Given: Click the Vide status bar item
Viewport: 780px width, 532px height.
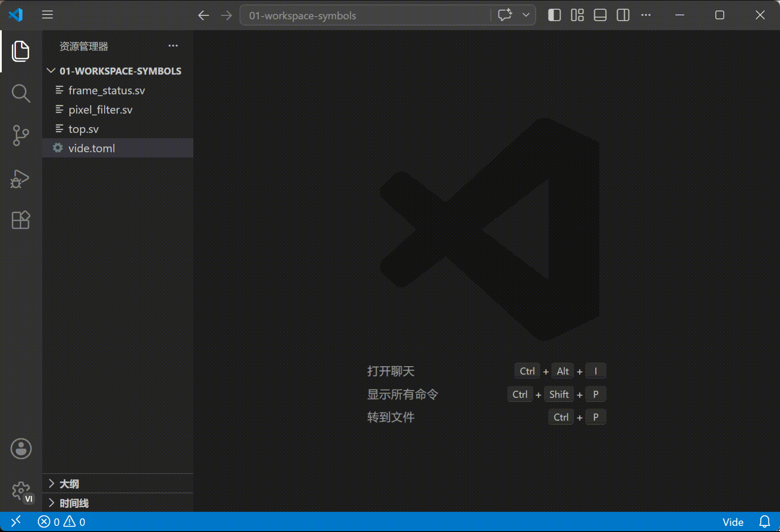Looking at the screenshot, I should tap(733, 522).
